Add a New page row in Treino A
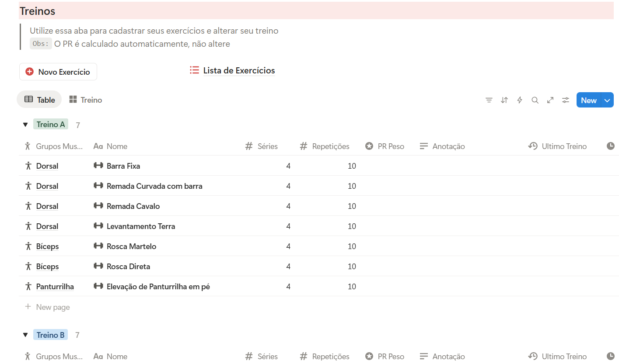This screenshot has width=619, height=364. (x=52, y=307)
